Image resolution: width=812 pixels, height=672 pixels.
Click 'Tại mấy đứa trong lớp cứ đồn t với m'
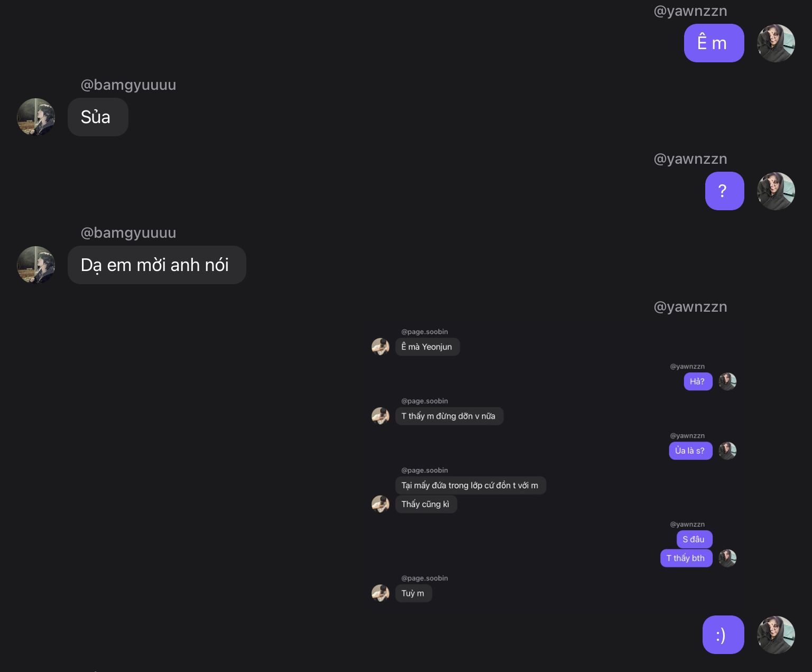(x=470, y=485)
